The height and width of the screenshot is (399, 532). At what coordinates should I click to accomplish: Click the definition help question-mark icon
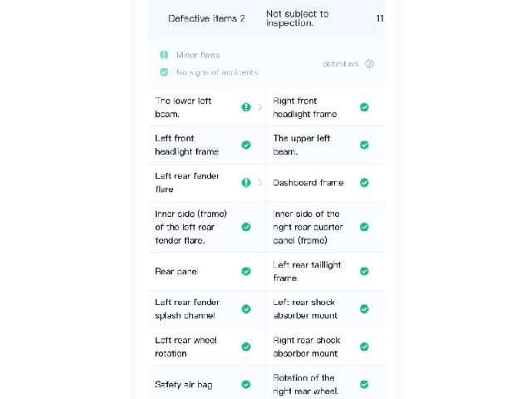click(369, 64)
